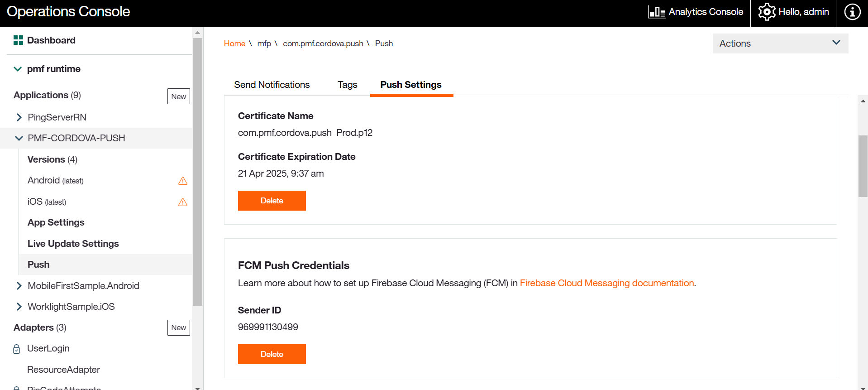
Task: Expand the WorklightSample.iOS application
Action: pos(19,307)
